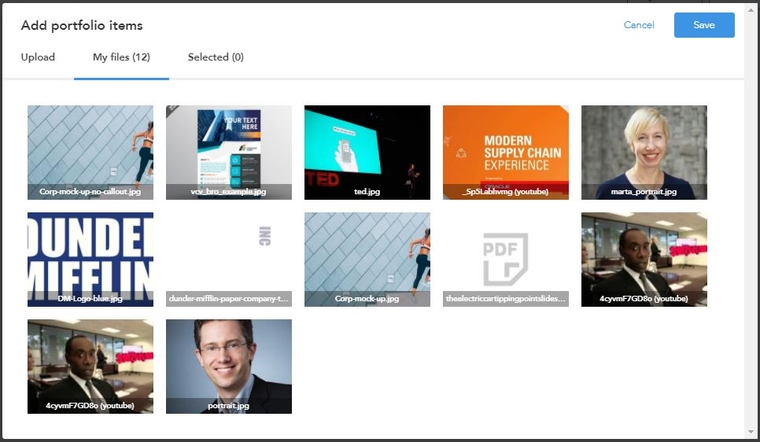760x442 pixels.
Task: Click the ted.jpg file name label
Action: (367, 191)
